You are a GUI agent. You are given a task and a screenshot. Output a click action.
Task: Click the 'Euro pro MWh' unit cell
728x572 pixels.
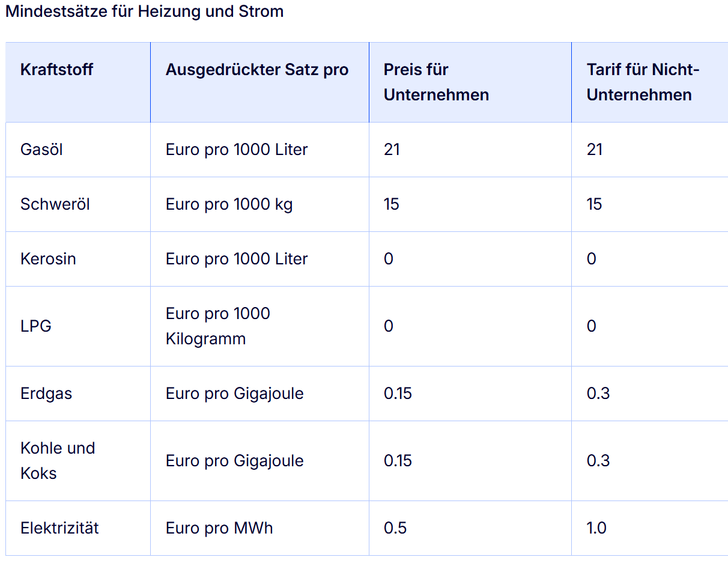point(219,528)
